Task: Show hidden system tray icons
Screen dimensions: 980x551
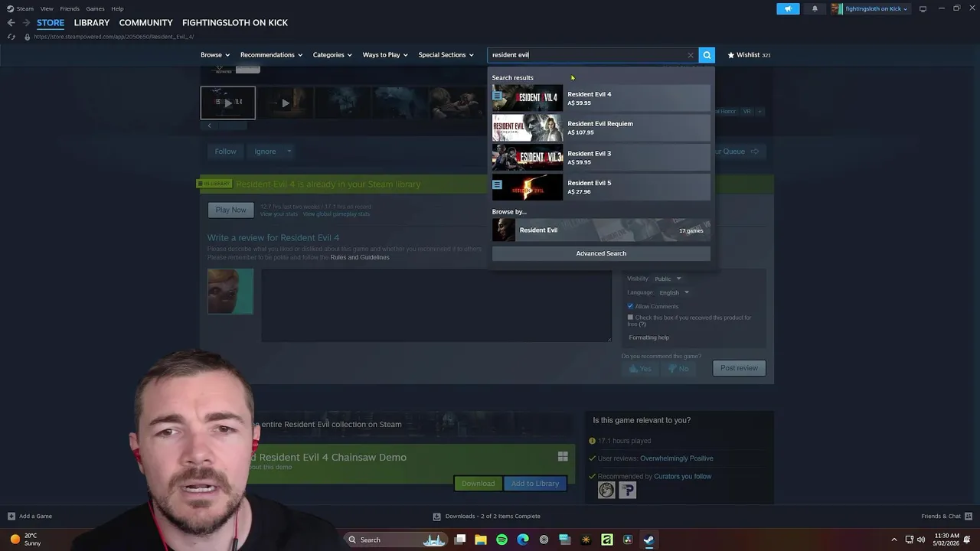Action: pos(893,540)
